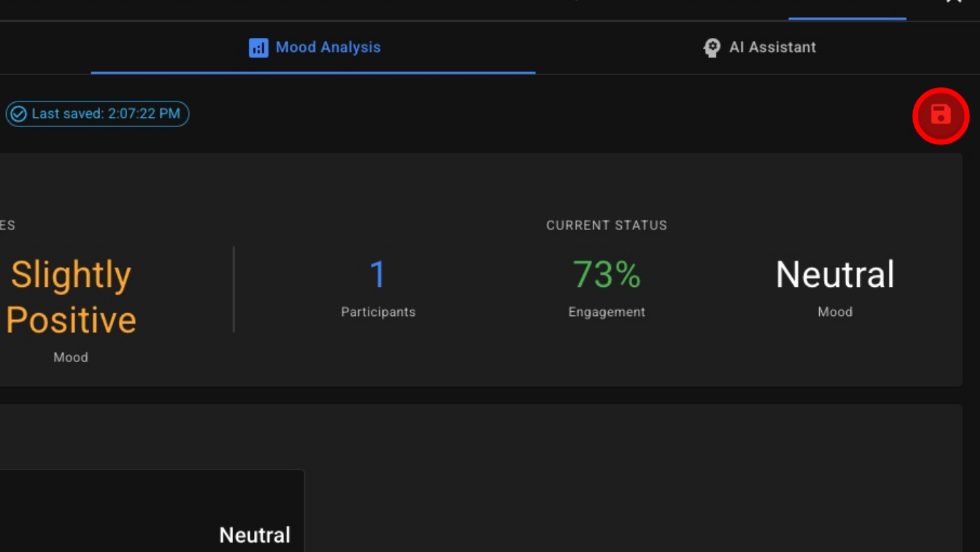980x552 pixels.
Task: Click the green 73% engagement value
Action: point(606,275)
